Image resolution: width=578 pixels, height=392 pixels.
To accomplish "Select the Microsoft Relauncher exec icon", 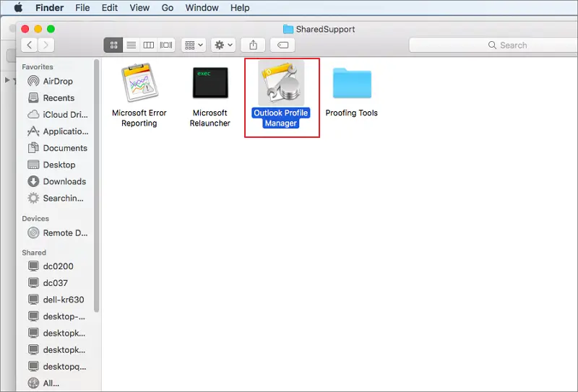I will tap(210, 82).
